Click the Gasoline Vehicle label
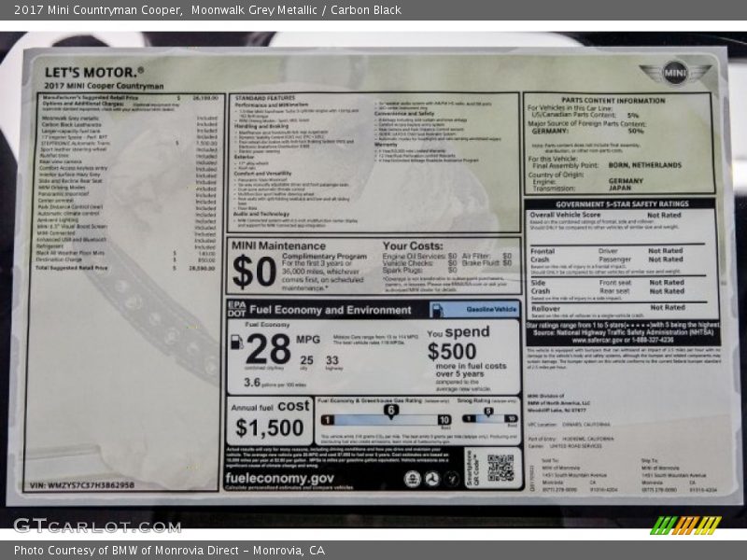 [x=491, y=309]
